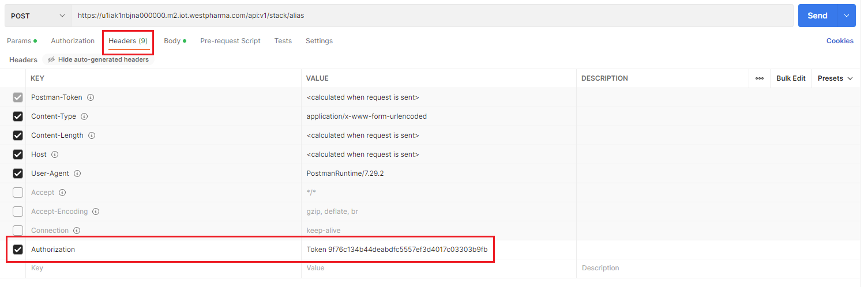Screen dimensions: 868x287
Task: Open the Pre-request Script tab
Action: pos(230,41)
